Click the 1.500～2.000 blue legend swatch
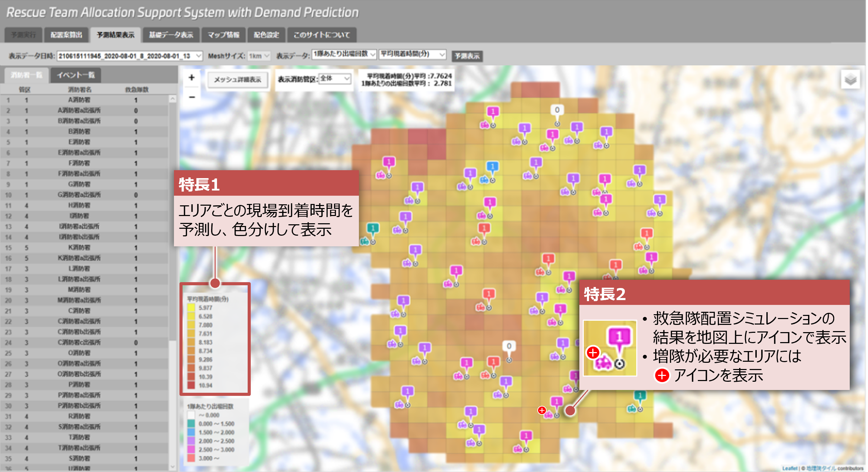Screen dimensions: 868x472 (191, 432)
